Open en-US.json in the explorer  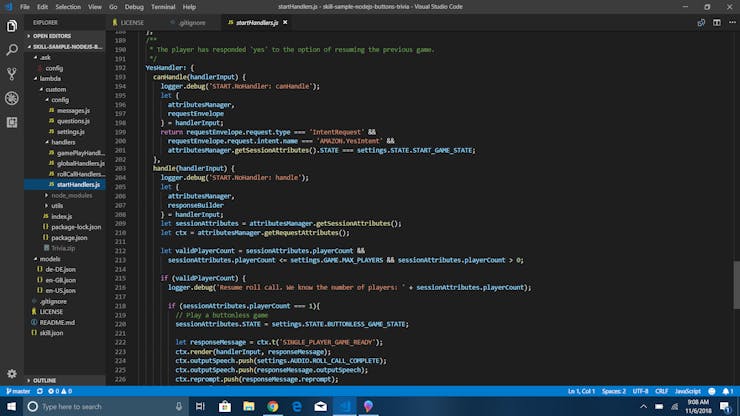click(x=60, y=290)
